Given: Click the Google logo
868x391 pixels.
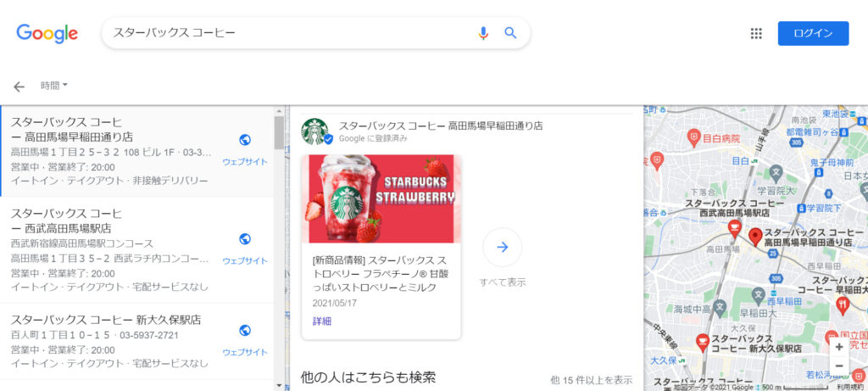Looking at the screenshot, I should coord(47,33).
